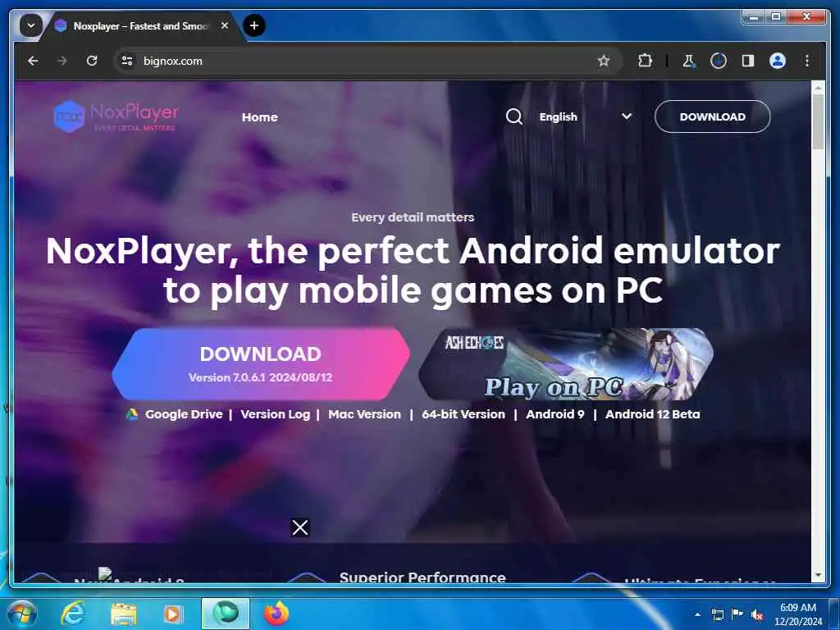The image size is (840, 630).
Task: Open Chrome Labs flask icon
Action: click(688, 61)
